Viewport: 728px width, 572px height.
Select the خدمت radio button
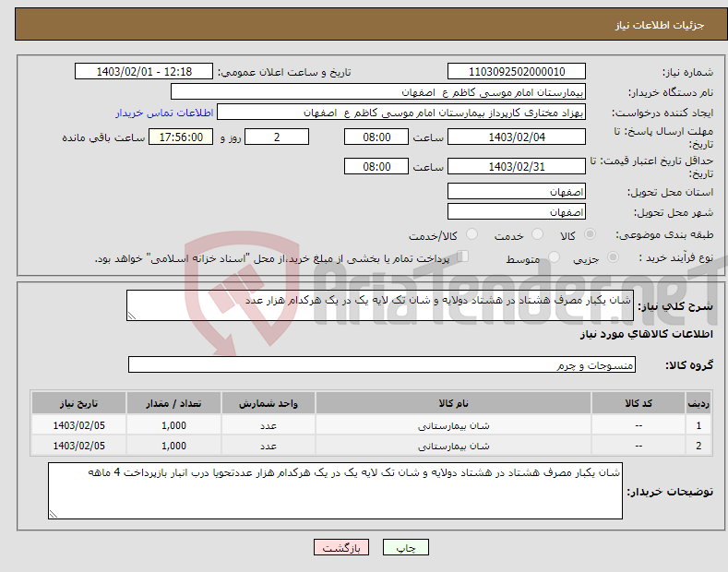537,234
